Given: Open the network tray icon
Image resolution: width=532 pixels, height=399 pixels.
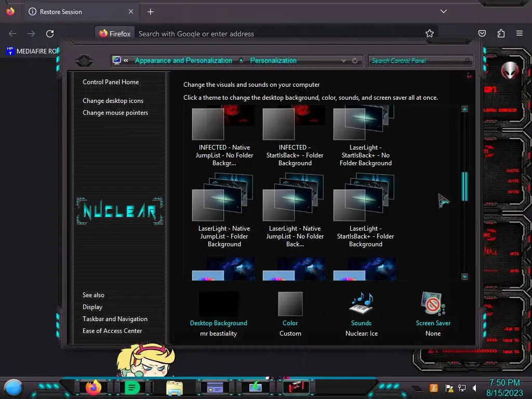Looking at the screenshot, I should coord(462,388).
